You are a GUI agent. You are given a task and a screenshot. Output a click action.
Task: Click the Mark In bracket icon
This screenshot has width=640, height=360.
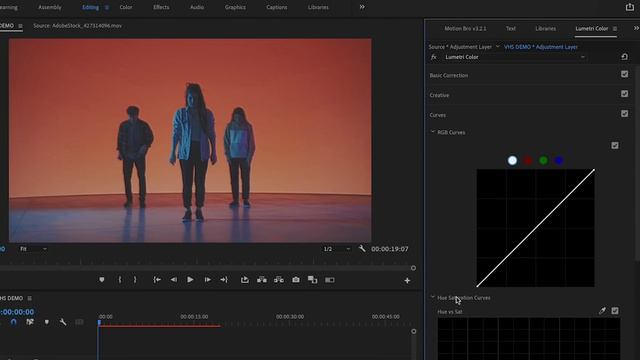point(120,280)
